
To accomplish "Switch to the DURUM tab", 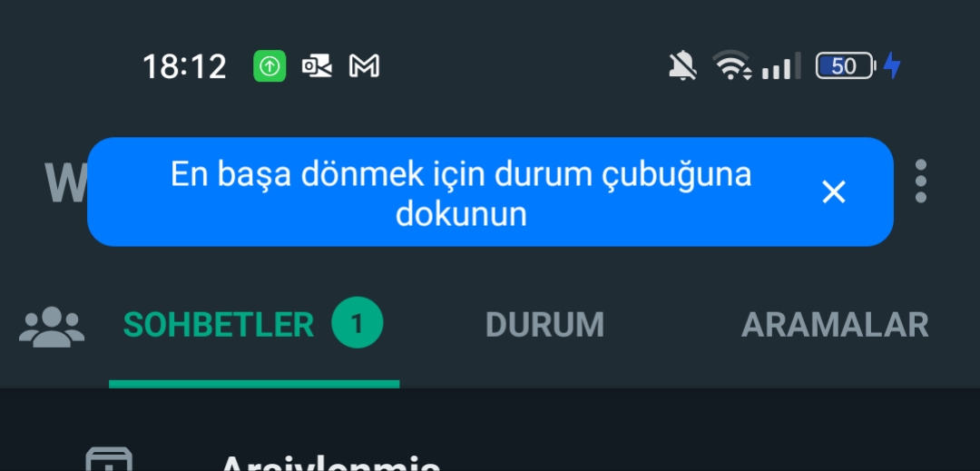I will coord(544,325).
